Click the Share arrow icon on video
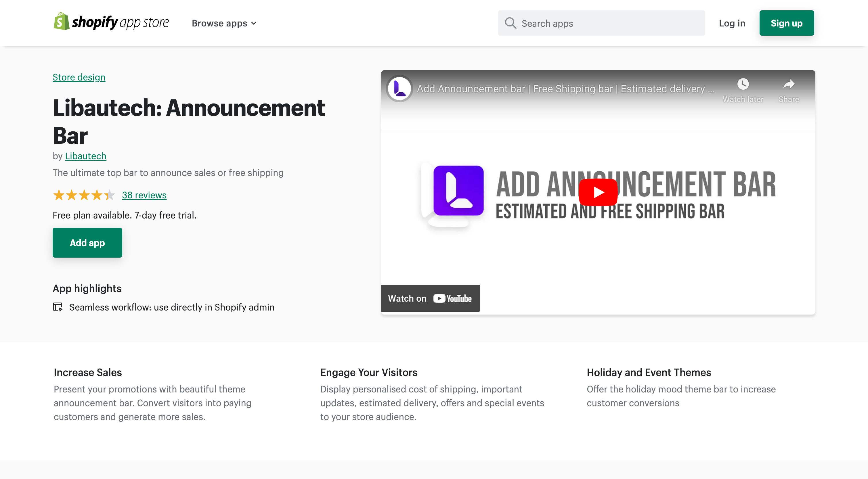 [789, 84]
